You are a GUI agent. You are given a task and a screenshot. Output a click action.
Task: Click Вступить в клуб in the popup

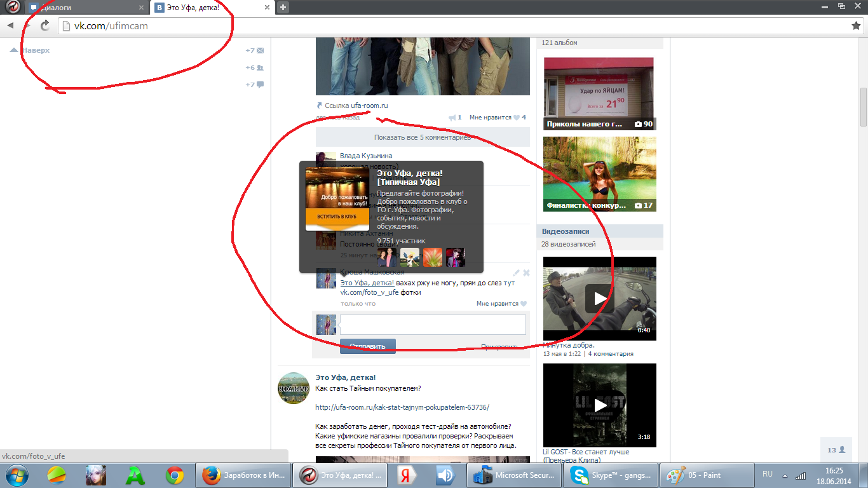pyautogui.click(x=337, y=217)
